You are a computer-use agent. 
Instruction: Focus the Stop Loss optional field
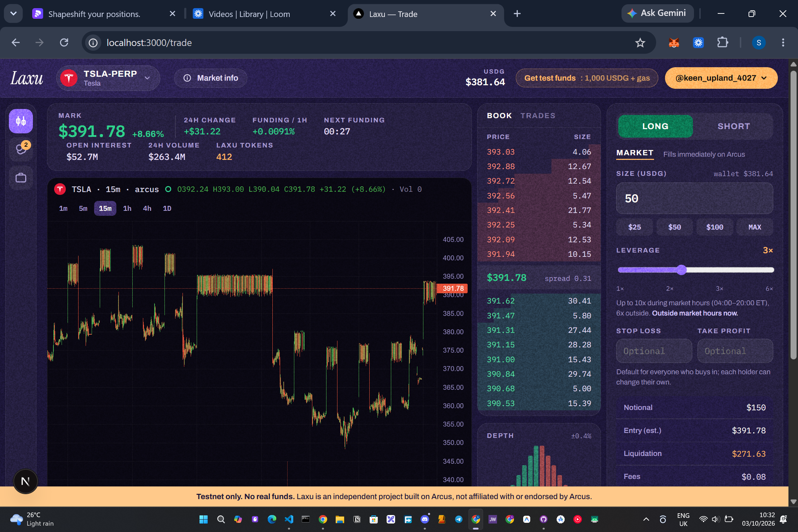pos(654,351)
